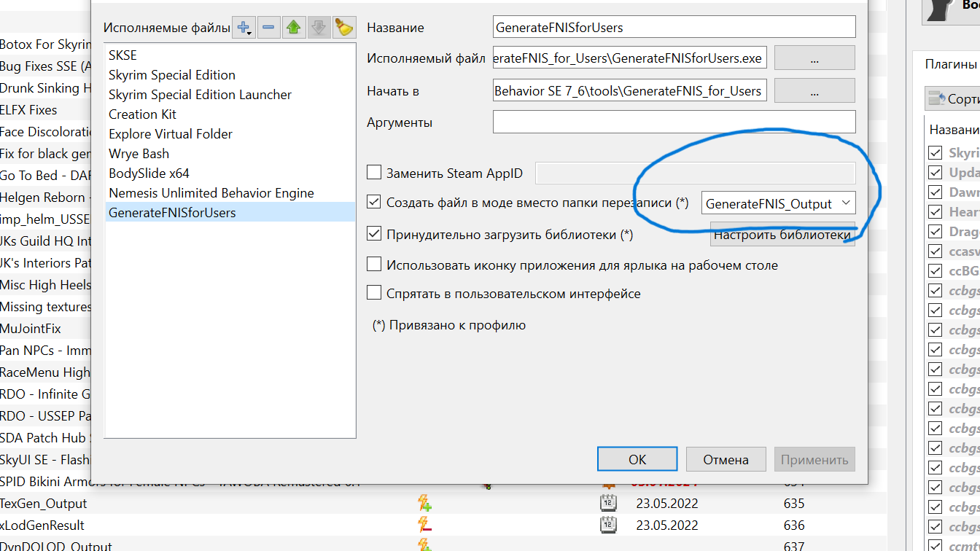980x551 pixels.
Task: Click into the Аргументы input field
Action: [673, 122]
